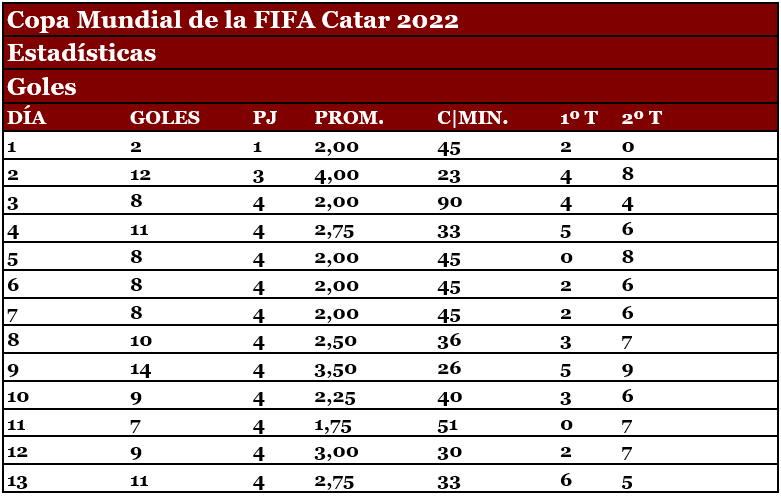781x498 pixels.
Task: Select the cell showing 90 minutes
Action: coord(450,204)
